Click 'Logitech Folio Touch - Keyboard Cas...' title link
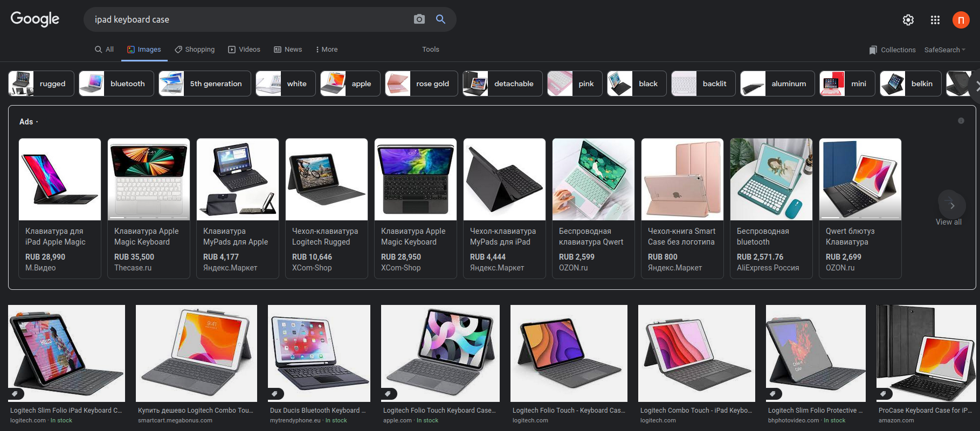Viewport: 980px width, 431px height. tap(569, 411)
